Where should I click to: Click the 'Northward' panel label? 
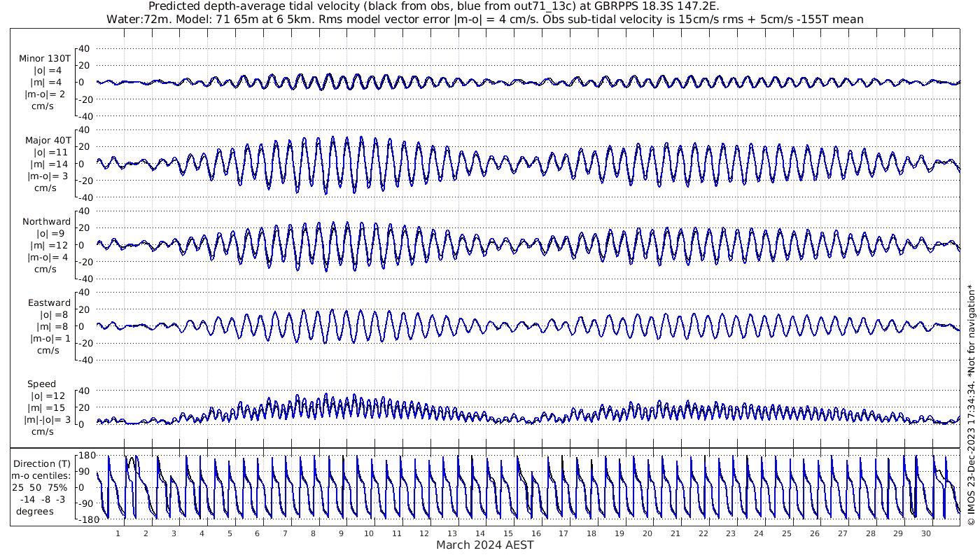tap(46, 221)
